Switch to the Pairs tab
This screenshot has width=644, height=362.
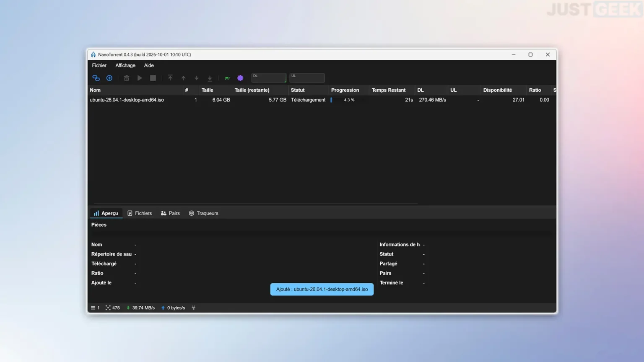(x=170, y=213)
